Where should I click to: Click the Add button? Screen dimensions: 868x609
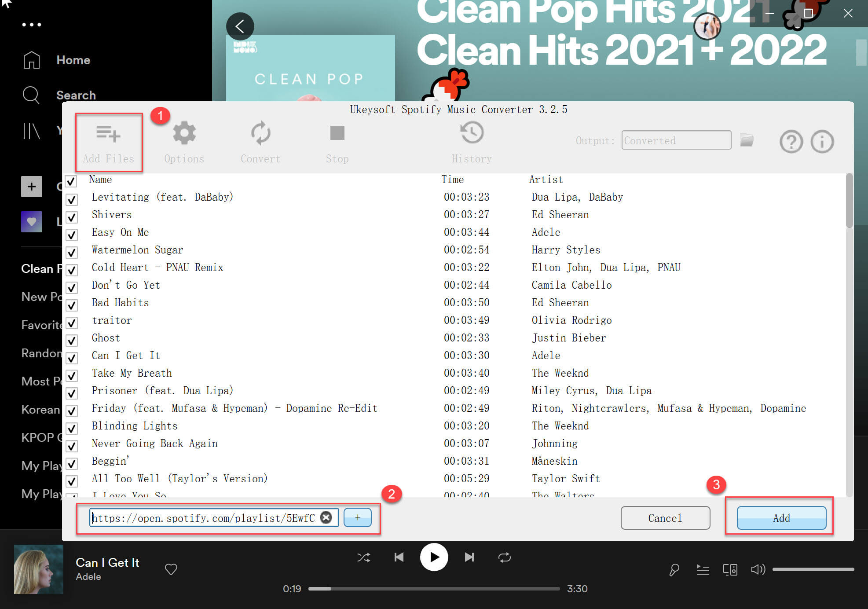click(x=781, y=518)
